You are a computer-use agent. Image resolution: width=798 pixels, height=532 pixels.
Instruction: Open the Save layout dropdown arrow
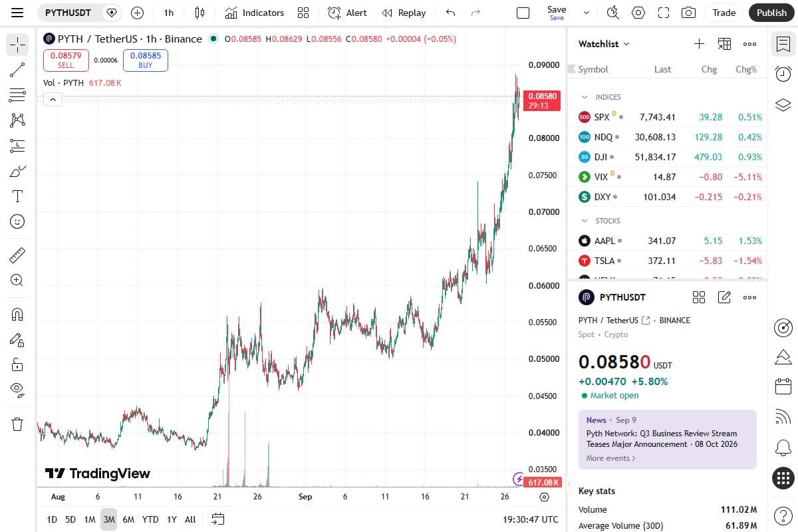point(587,13)
